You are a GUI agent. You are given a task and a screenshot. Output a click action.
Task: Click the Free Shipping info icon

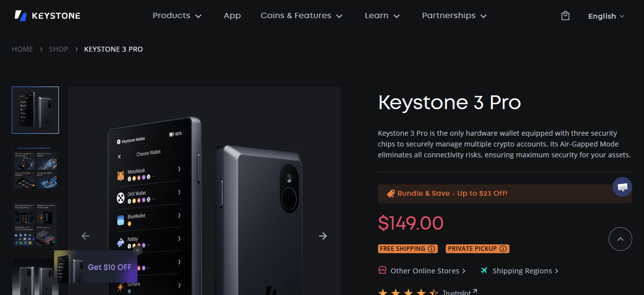(x=432, y=249)
